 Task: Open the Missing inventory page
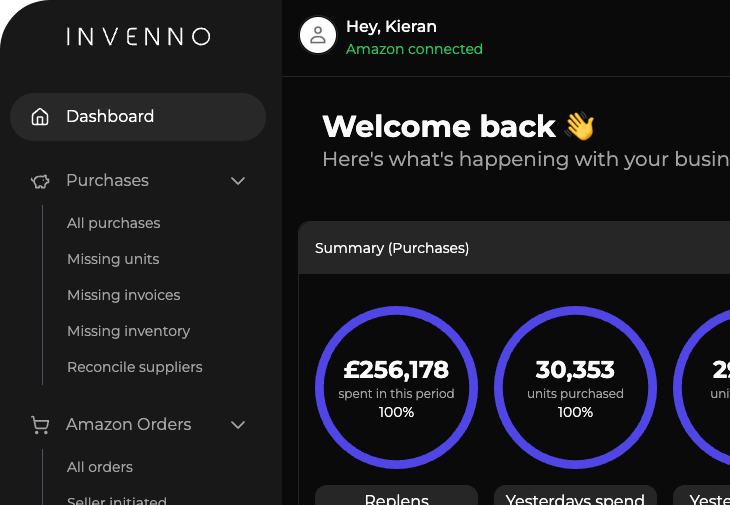pyautogui.click(x=128, y=331)
